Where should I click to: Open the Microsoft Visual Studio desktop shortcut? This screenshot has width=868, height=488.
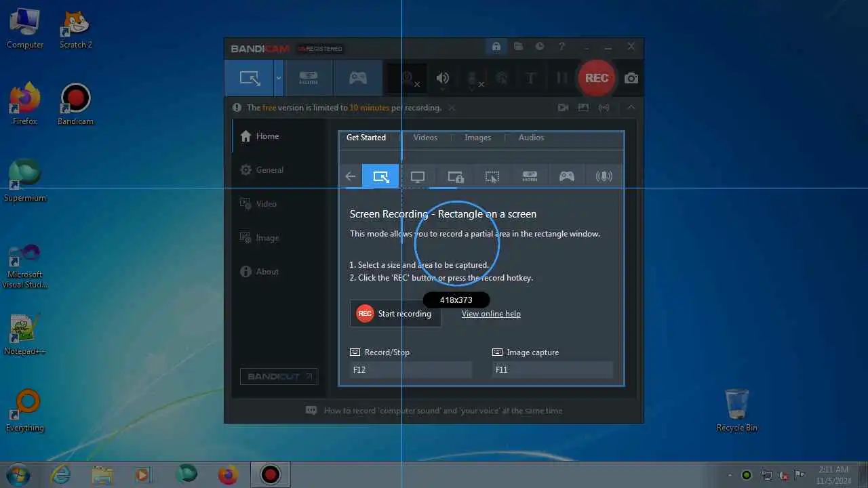(x=25, y=266)
